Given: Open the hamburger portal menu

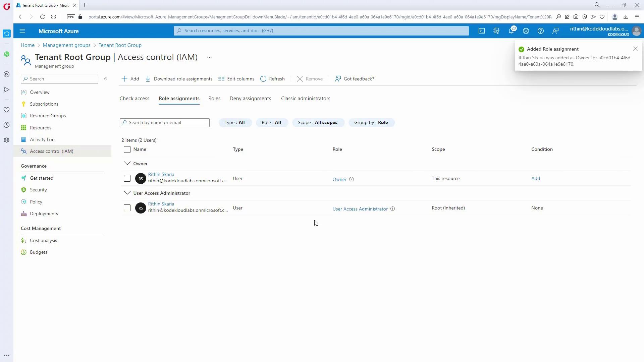Looking at the screenshot, I should [22, 31].
